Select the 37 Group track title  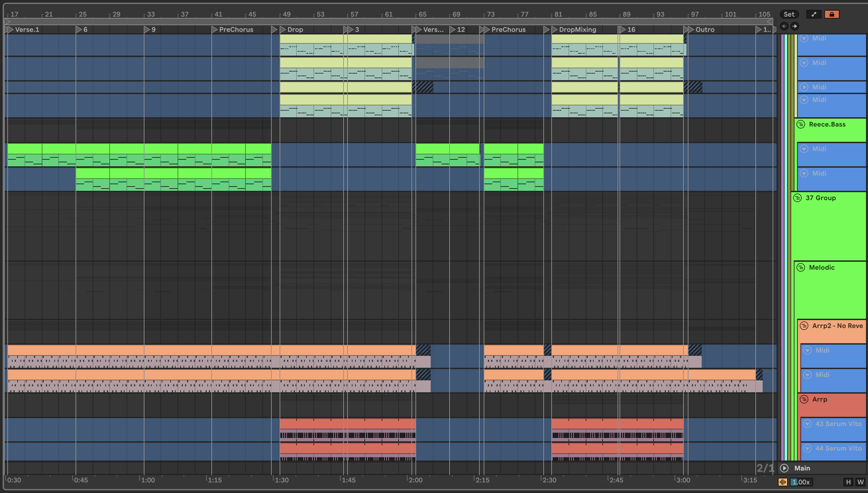point(821,198)
